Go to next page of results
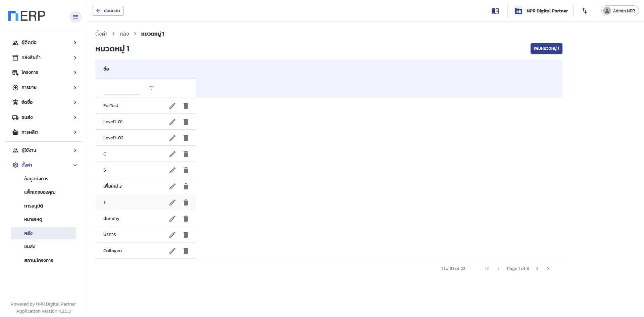Screen dimensions: 644x317 click(537, 269)
